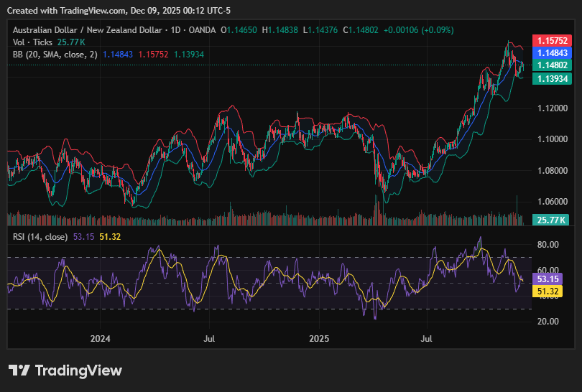Click the 25.77K volume tag on the axis
The width and height of the screenshot is (582, 392).
coord(550,220)
